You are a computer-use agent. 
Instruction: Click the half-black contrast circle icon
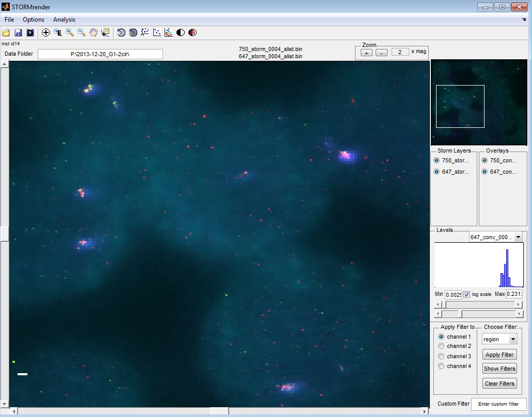181,32
